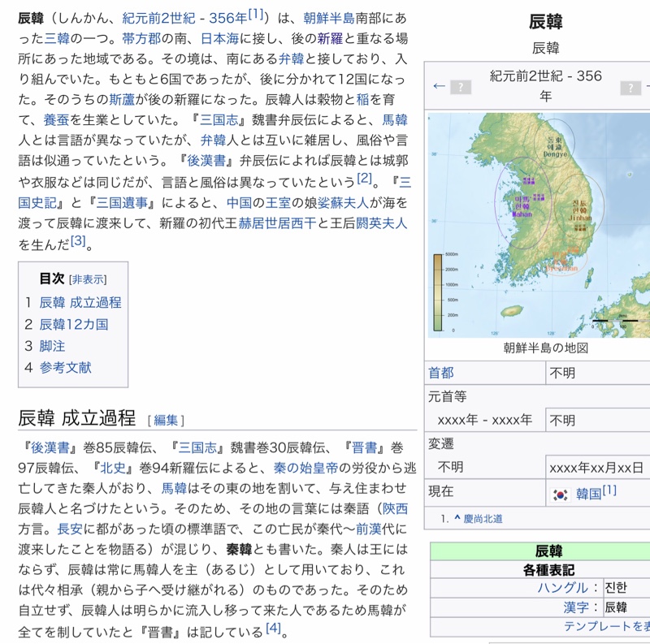Image resolution: width=650 pixels, height=644 pixels.
Task: Open 後漢書 link in the intro paragraph
Action: 206,160
